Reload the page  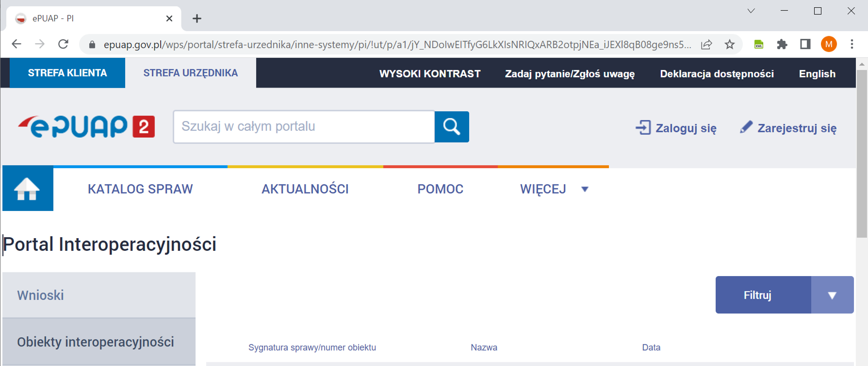(x=63, y=44)
